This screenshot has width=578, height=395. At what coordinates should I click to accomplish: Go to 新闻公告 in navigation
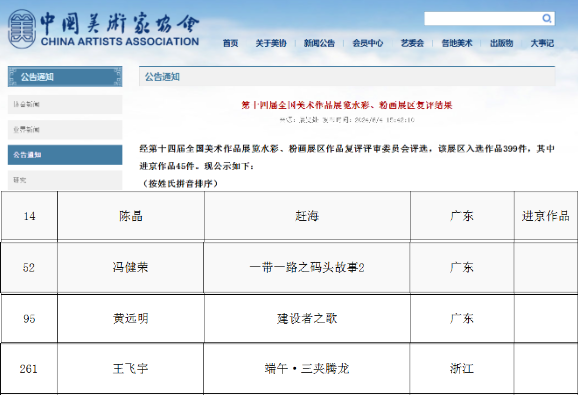pyautogui.click(x=319, y=43)
